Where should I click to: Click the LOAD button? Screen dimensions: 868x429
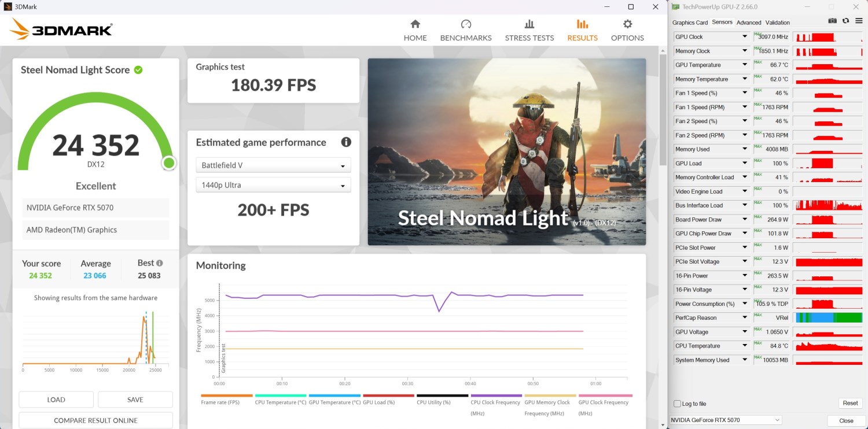coord(56,400)
